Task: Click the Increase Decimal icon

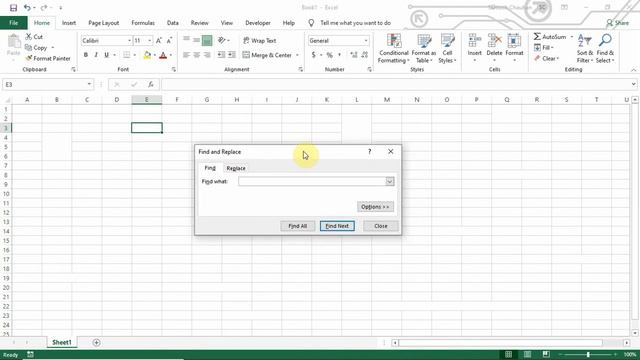Action: coord(354,55)
